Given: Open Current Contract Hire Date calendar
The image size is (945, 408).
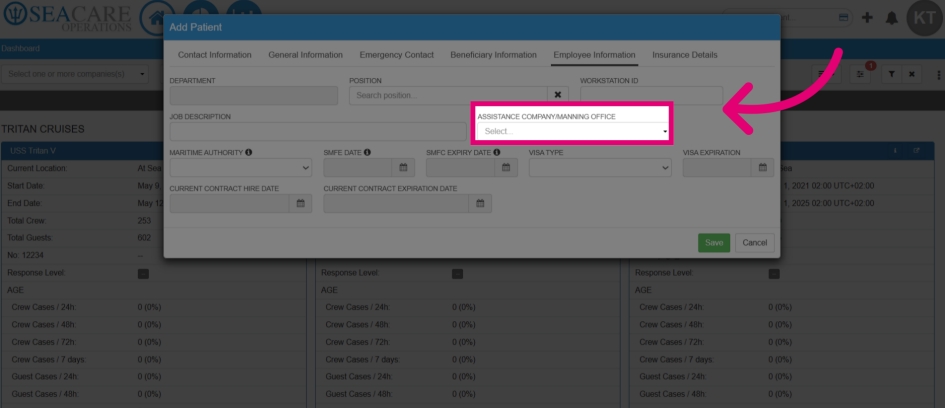Looking at the screenshot, I should [x=300, y=204].
